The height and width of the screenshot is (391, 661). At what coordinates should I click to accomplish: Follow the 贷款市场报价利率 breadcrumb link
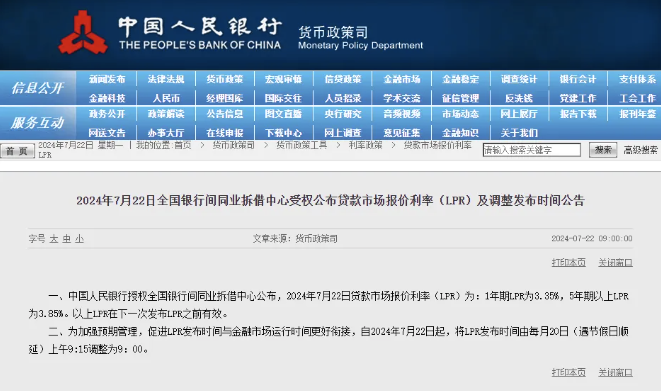(x=437, y=145)
